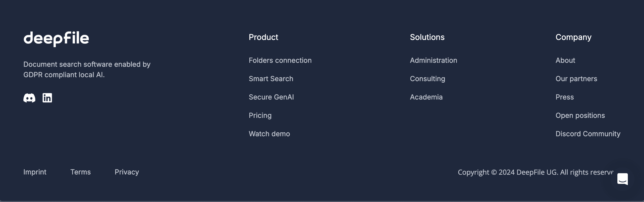The image size is (644, 202).
Task: Open the Imprint page
Action: [35, 172]
